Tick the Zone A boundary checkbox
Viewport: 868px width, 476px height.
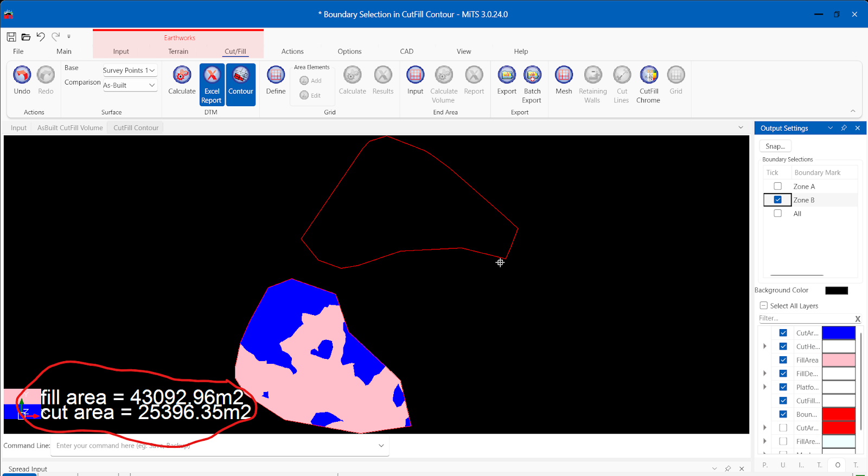(x=778, y=186)
